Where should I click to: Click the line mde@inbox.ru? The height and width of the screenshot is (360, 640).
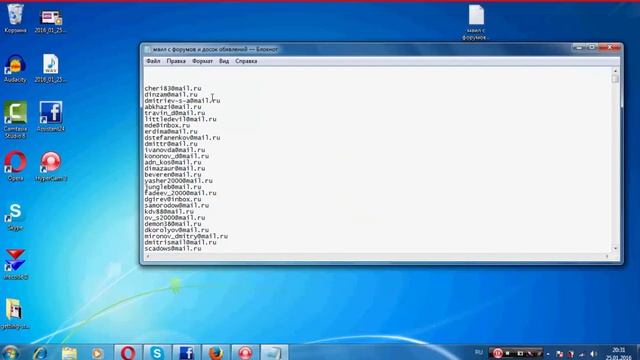click(x=167, y=125)
